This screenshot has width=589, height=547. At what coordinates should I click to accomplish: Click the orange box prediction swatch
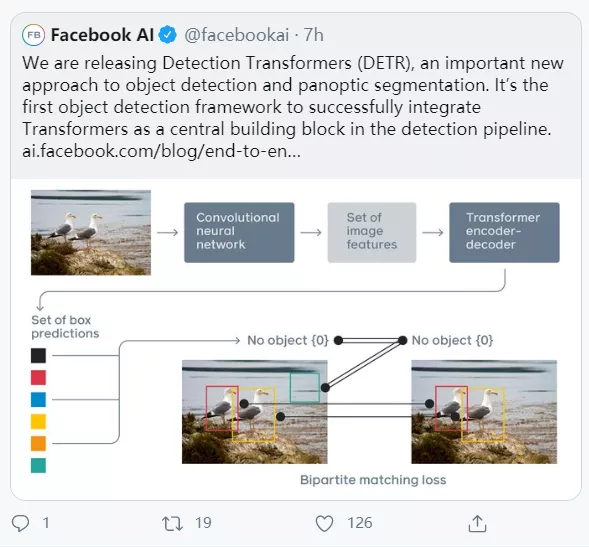tap(38, 443)
